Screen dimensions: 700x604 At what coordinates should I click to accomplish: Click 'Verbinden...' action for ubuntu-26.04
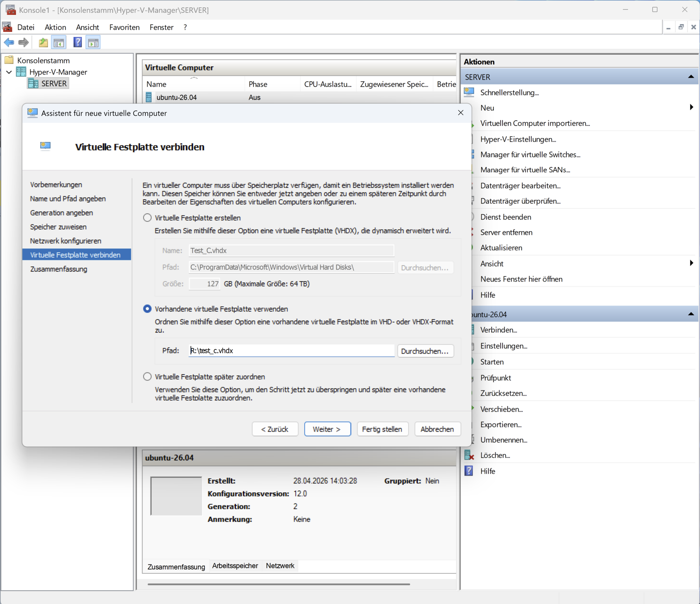(499, 330)
